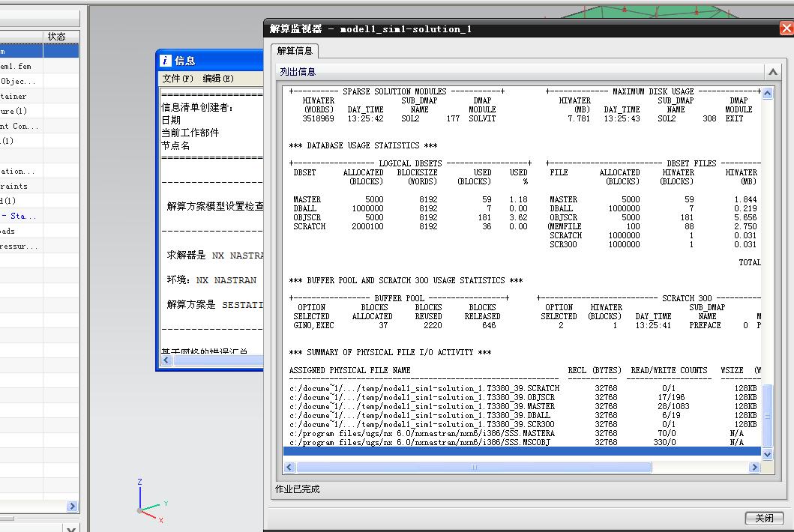The image size is (794, 532).
Task: Click the up arrow of the solution log's vertical scrollbar
Action: tap(767, 94)
